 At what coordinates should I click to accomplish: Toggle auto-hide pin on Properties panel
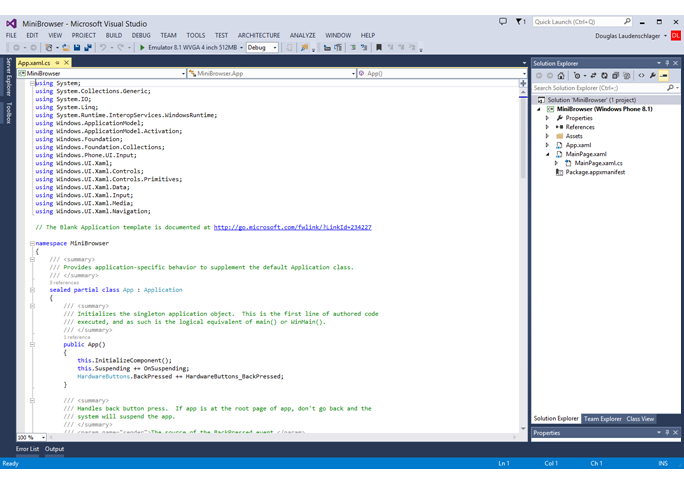667,433
